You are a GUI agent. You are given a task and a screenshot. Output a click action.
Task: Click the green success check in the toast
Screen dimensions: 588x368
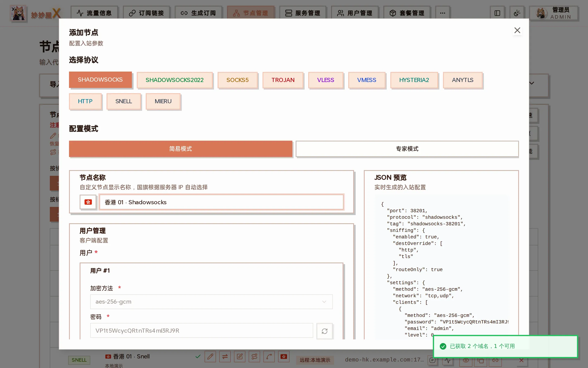(443, 346)
